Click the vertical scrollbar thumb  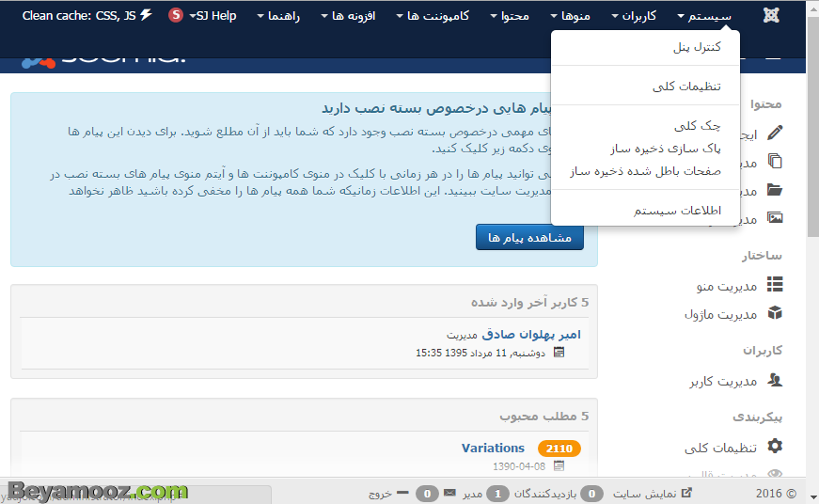click(812, 125)
